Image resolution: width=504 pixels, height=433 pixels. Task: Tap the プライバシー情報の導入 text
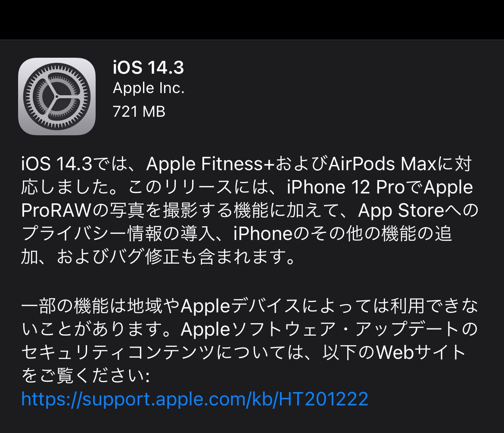pos(118,234)
